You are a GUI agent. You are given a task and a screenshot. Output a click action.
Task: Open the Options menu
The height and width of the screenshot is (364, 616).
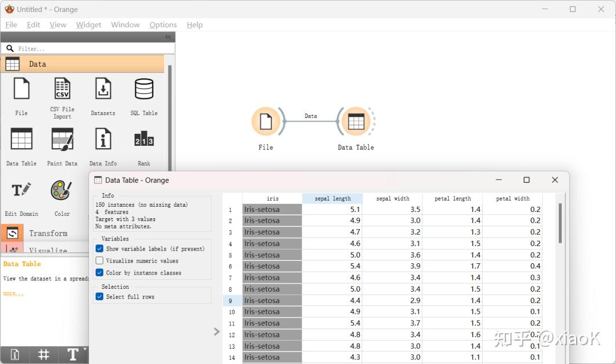tap(163, 24)
